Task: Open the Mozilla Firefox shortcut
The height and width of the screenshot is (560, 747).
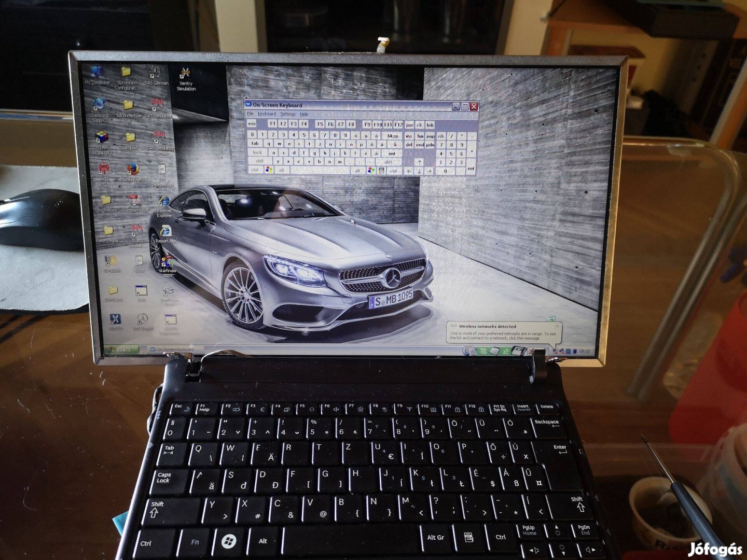Action: coord(133,172)
